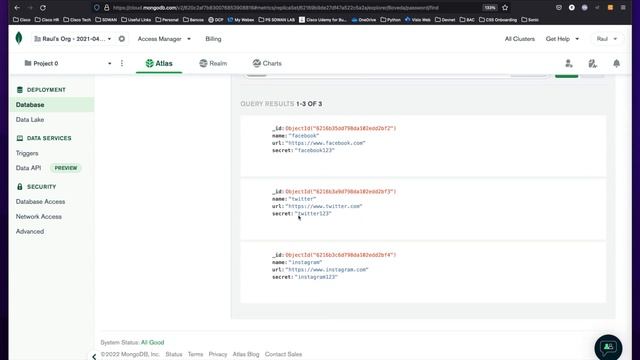640x360 pixels.
Task: Select Data Lake in the sidebar
Action: click(x=30, y=120)
